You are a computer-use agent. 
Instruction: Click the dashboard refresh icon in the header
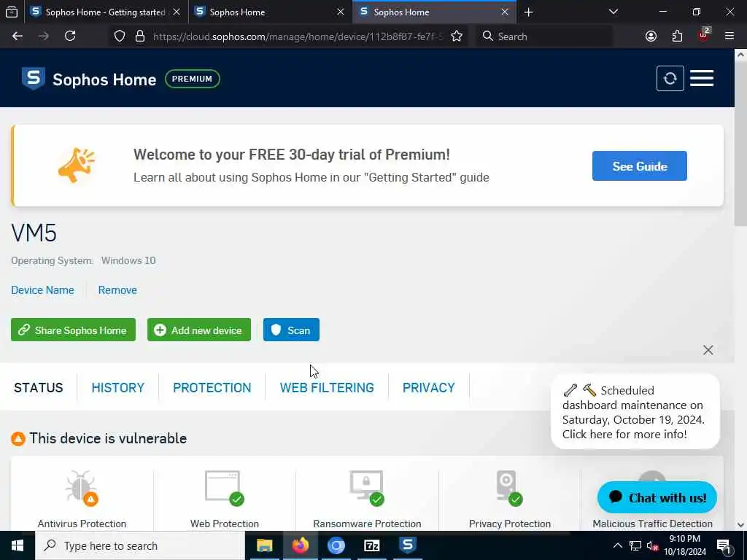coord(670,79)
